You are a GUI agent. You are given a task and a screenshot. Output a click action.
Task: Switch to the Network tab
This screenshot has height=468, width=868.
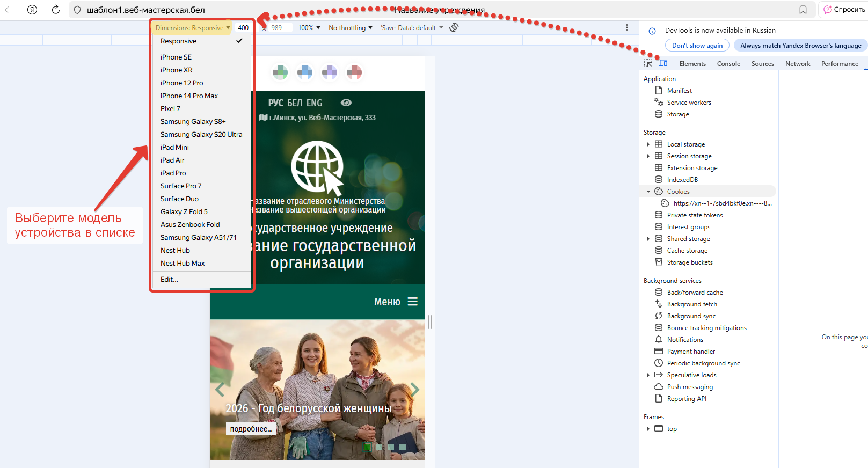pyautogui.click(x=797, y=64)
